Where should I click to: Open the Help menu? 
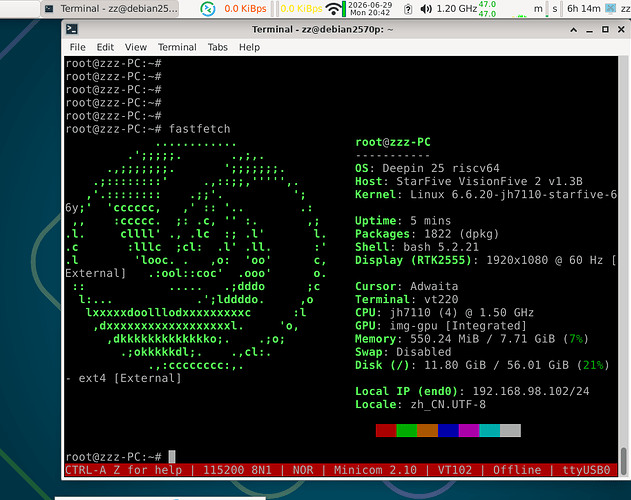click(249, 47)
